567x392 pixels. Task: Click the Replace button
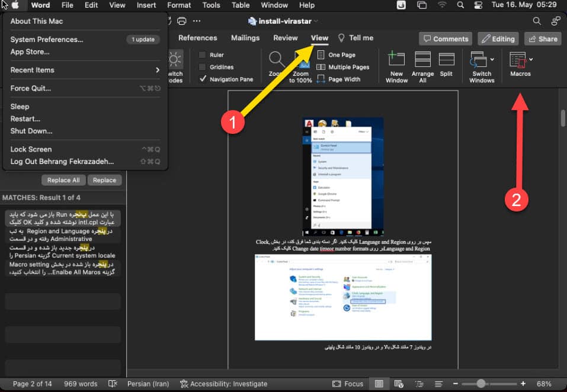click(104, 180)
